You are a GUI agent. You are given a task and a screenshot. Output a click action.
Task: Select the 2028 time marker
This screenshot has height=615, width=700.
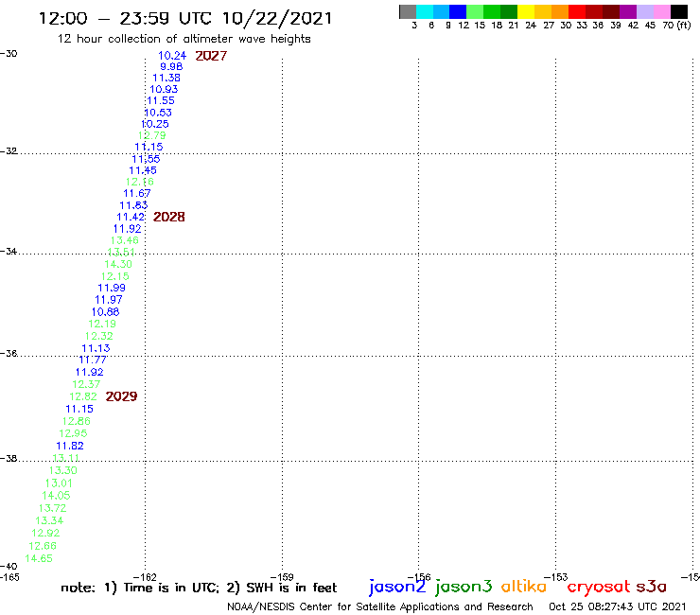click(168, 217)
